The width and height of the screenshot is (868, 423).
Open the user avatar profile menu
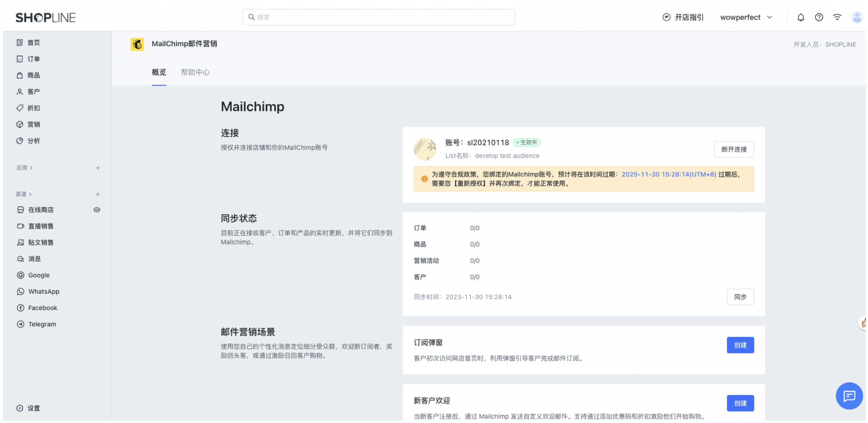[856, 17]
